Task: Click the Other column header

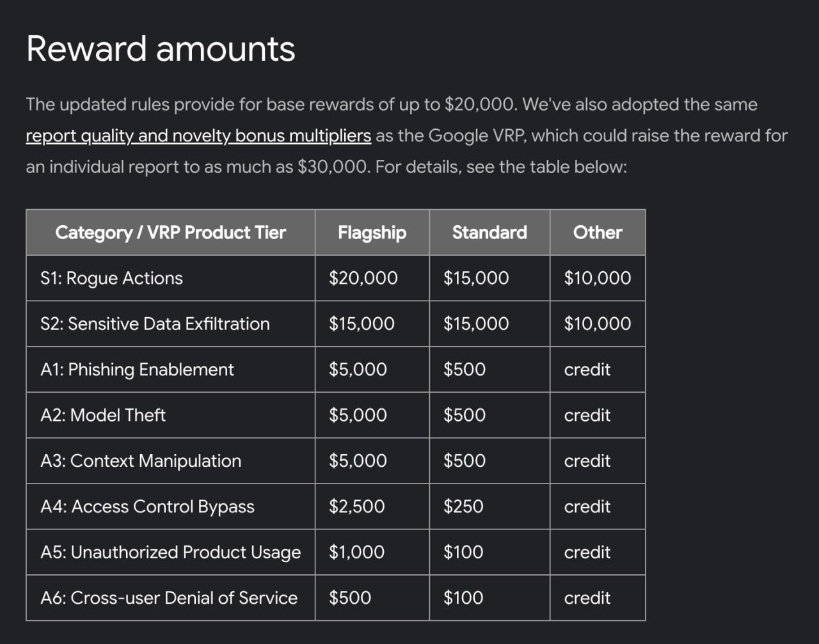Action: coord(597,232)
